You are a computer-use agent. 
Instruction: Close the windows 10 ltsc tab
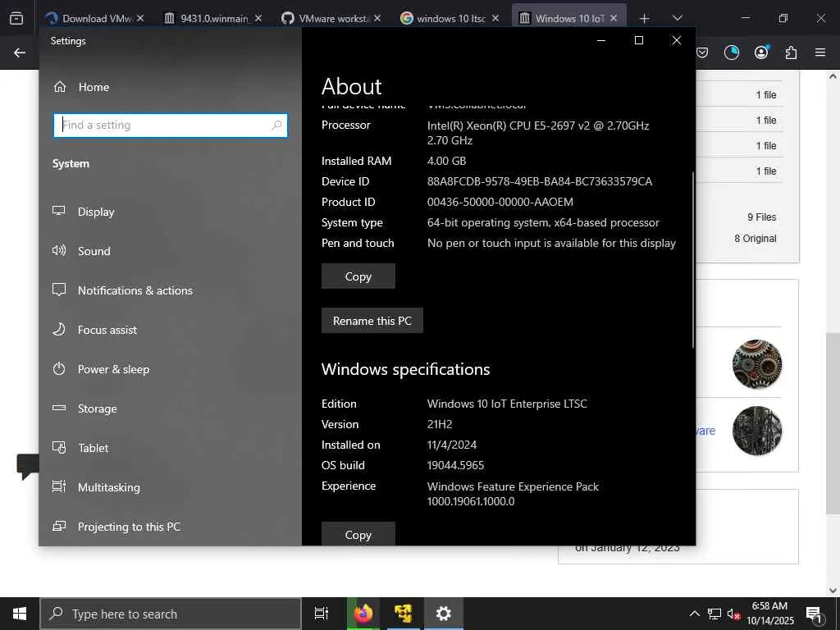(495, 18)
